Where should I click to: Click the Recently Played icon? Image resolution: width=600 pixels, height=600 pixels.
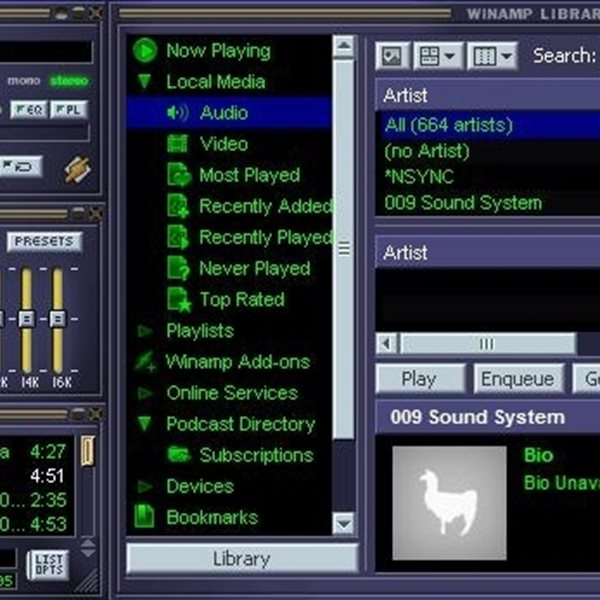click(x=178, y=237)
